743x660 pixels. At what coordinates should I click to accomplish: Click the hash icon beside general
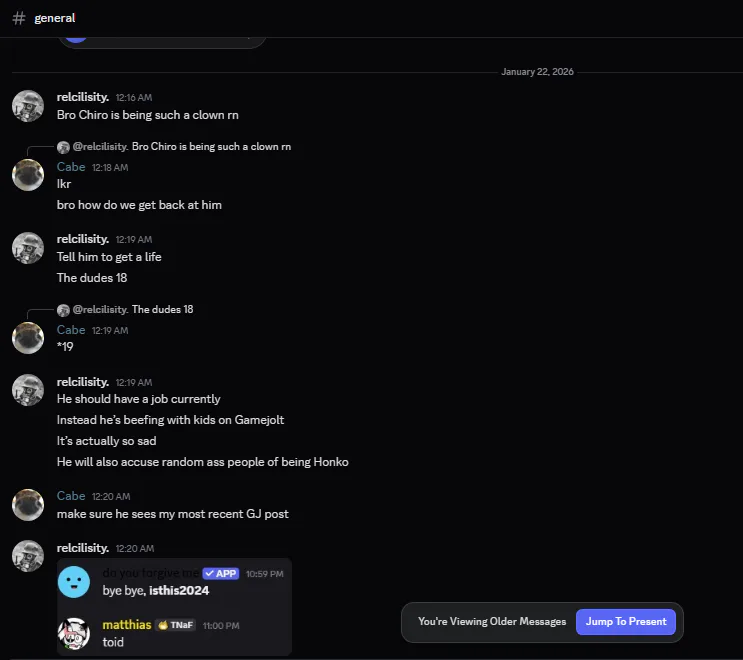coord(19,18)
